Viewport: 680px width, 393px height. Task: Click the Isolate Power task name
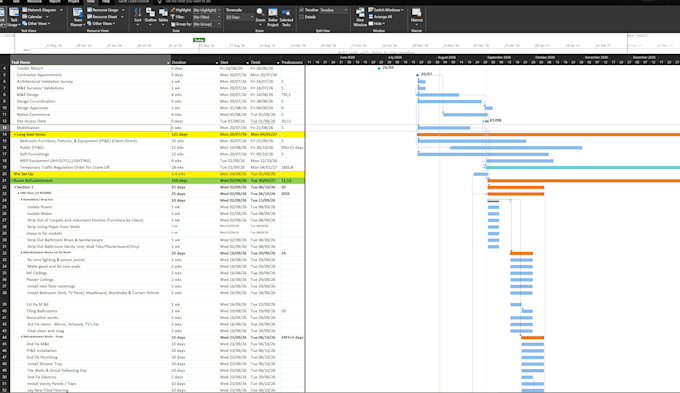point(39,207)
